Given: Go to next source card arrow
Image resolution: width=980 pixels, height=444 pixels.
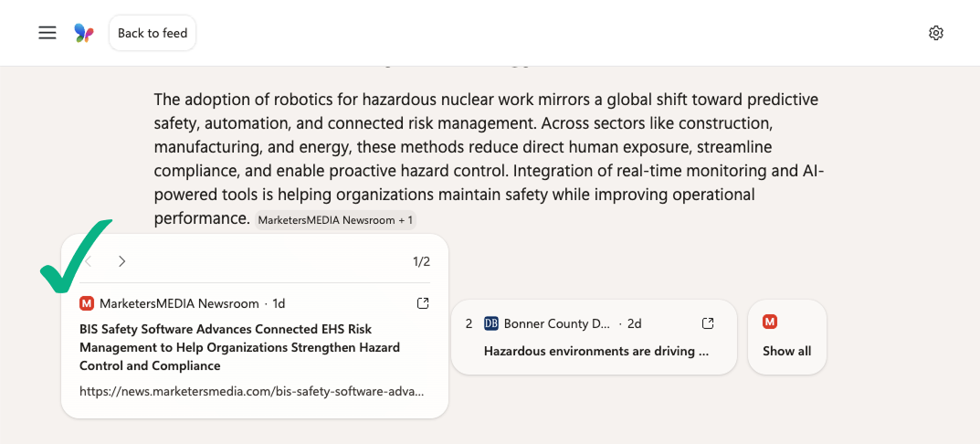Looking at the screenshot, I should pos(121,261).
